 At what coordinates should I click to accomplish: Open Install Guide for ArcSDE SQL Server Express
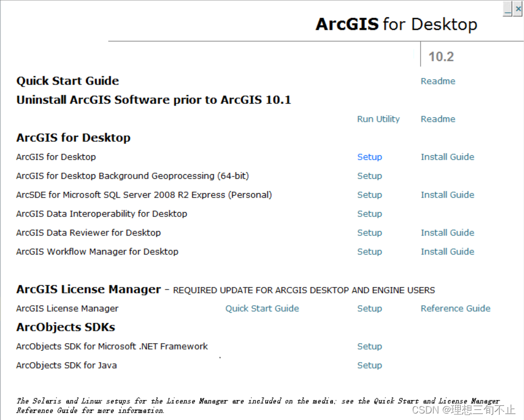point(448,195)
